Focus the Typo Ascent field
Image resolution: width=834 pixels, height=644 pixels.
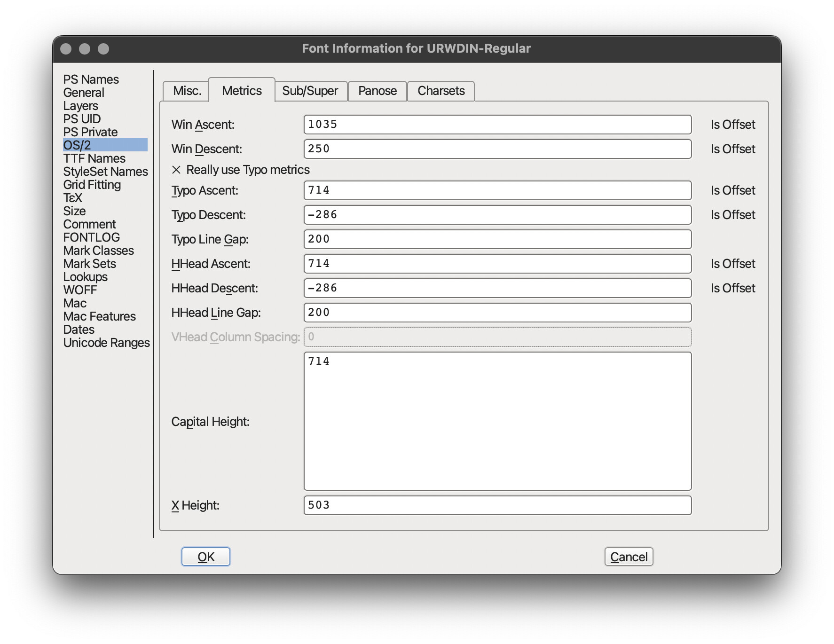(498, 190)
